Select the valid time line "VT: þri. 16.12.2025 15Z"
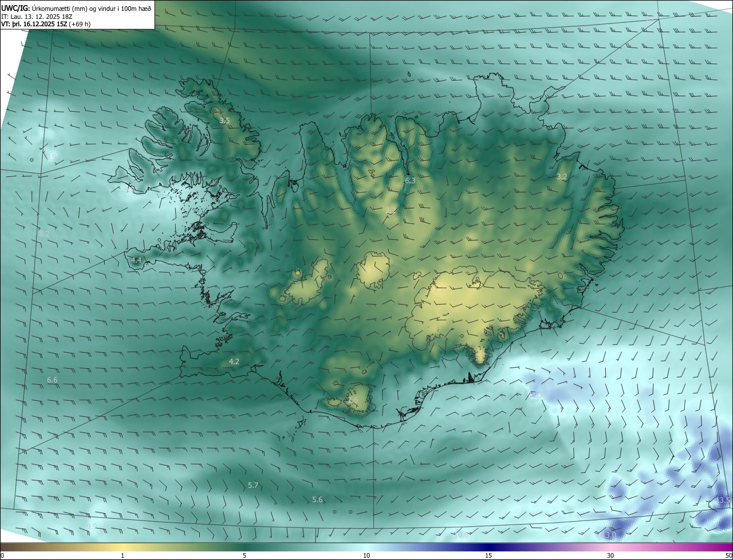This screenshot has height=560, width=733. coord(34,24)
